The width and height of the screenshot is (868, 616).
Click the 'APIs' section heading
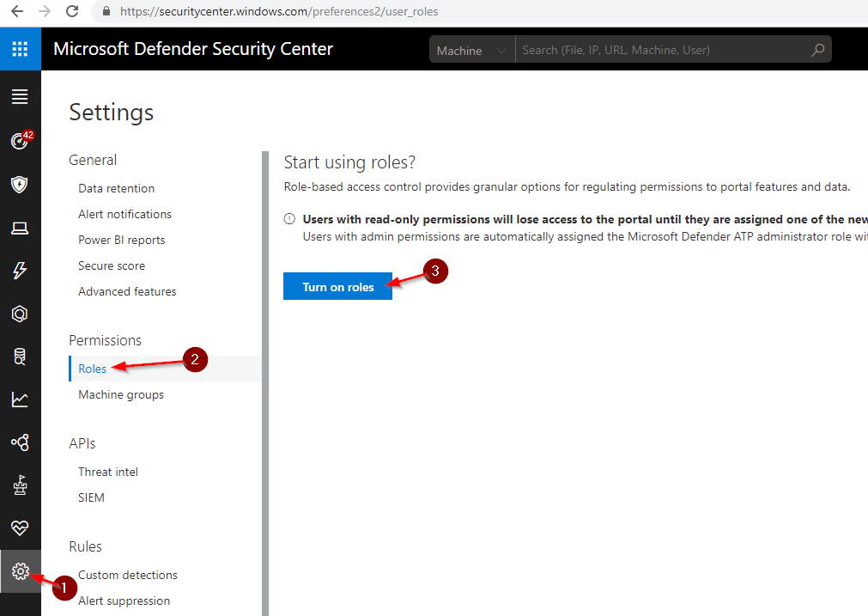click(82, 443)
